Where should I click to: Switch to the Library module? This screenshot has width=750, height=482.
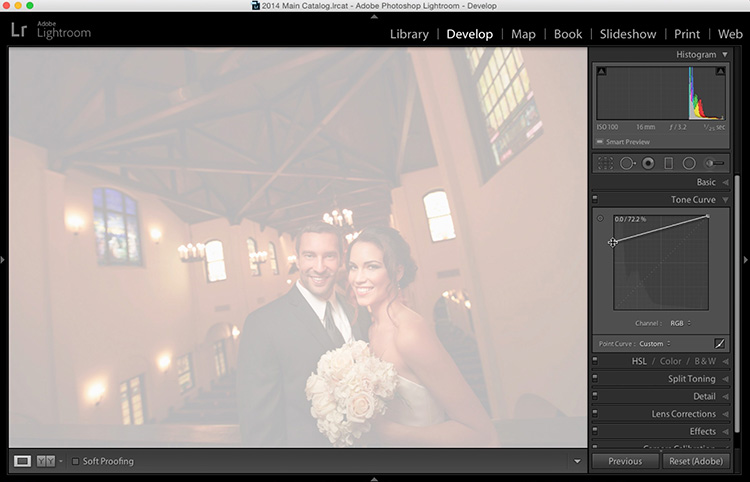point(409,34)
